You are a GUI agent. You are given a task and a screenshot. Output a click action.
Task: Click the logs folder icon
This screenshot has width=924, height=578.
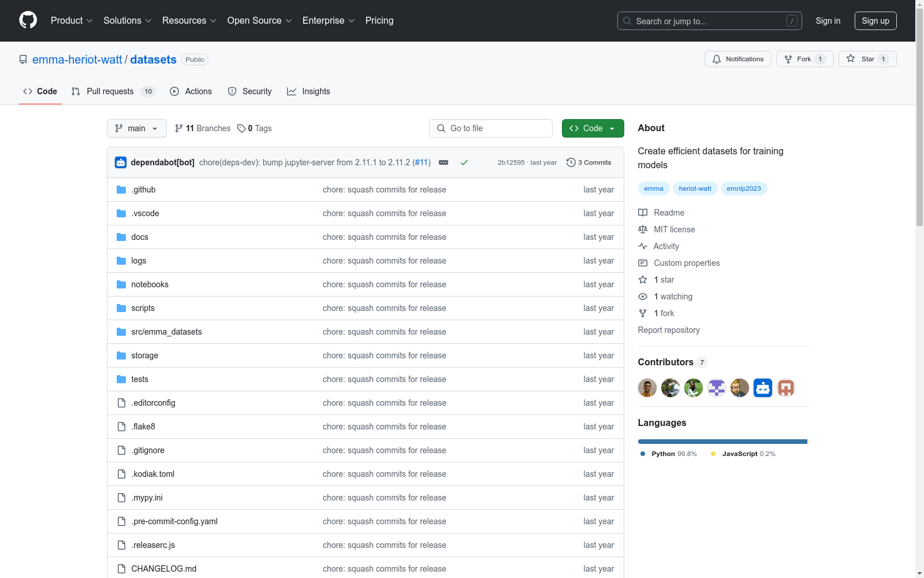(121, 261)
